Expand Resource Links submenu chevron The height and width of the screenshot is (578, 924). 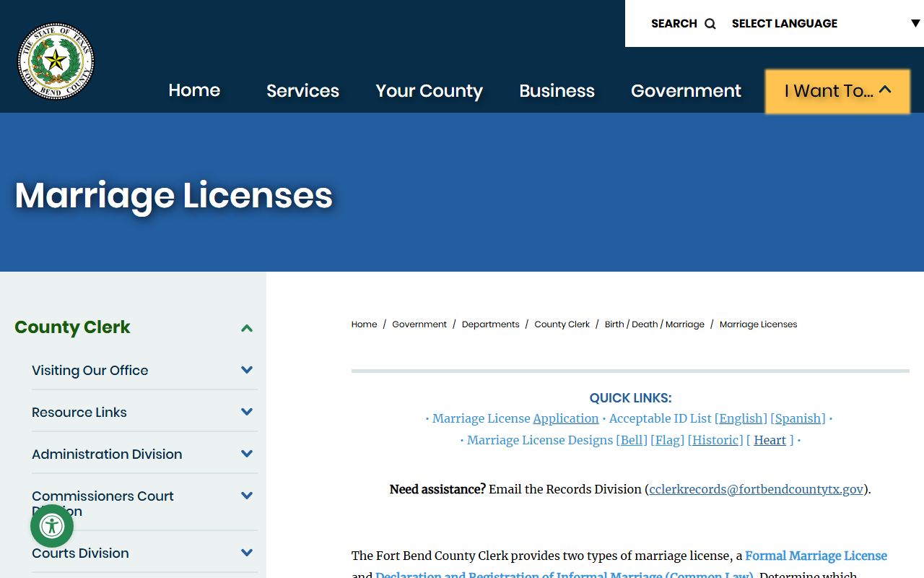click(x=247, y=412)
